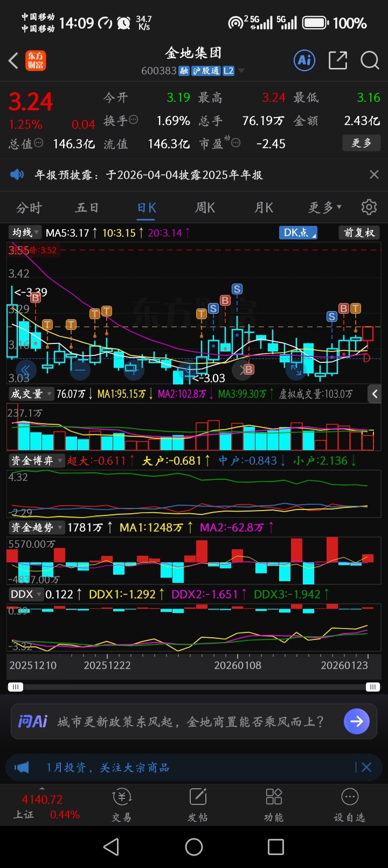Tap the stock name 金地集团

[193, 53]
